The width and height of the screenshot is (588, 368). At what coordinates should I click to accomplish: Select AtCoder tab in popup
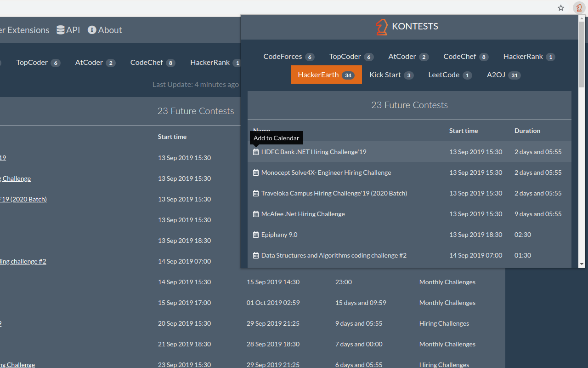(x=408, y=57)
